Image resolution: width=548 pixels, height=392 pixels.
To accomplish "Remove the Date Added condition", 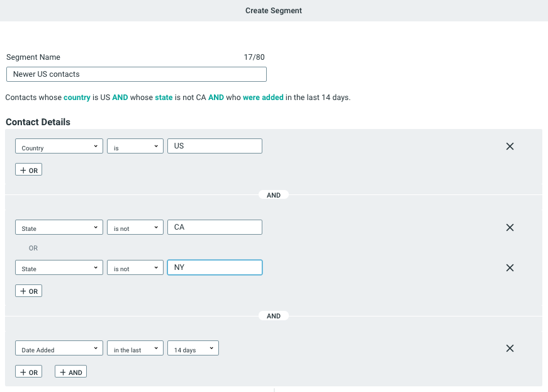I will [x=510, y=348].
